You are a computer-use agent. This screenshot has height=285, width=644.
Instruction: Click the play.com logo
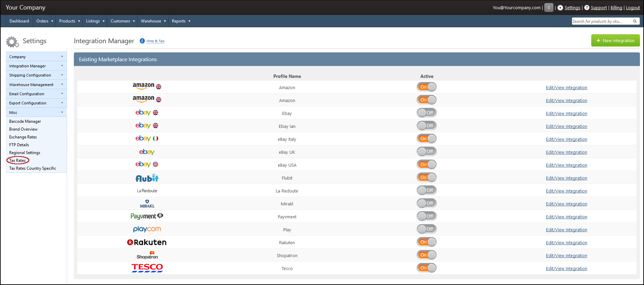click(x=147, y=229)
